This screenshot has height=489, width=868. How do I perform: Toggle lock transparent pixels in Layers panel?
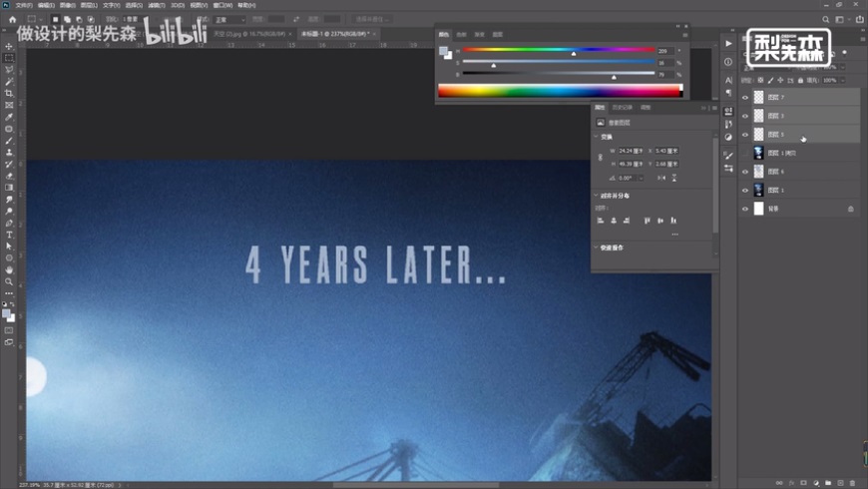[x=760, y=80]
